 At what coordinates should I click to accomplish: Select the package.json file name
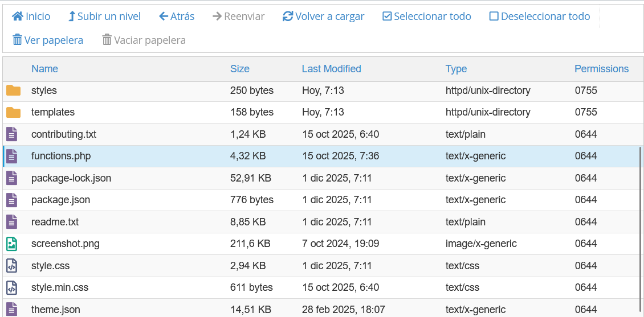[61, 200]
